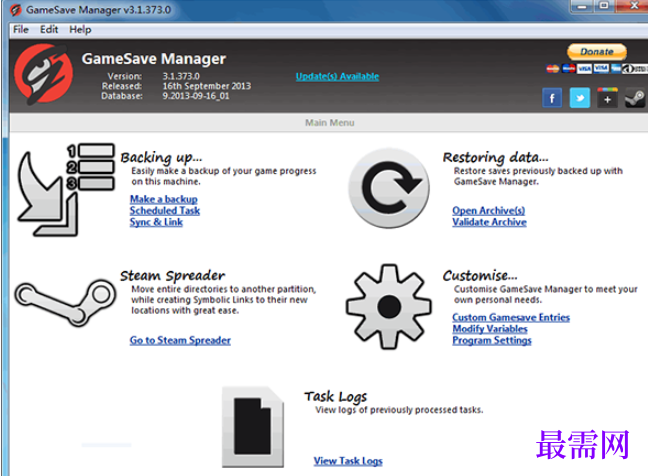
Task: Click the Task Logs heading
Action: coord(336,397)
